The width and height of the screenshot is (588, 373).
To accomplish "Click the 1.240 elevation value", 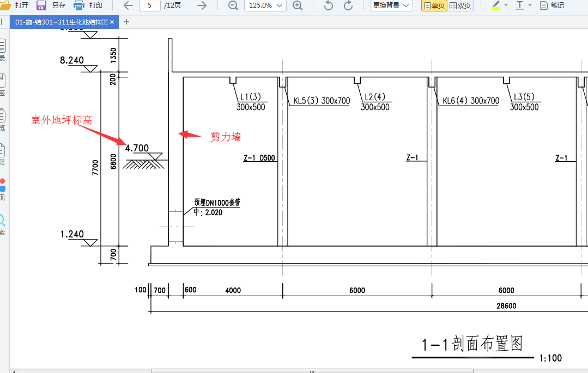I will (72, 234).
